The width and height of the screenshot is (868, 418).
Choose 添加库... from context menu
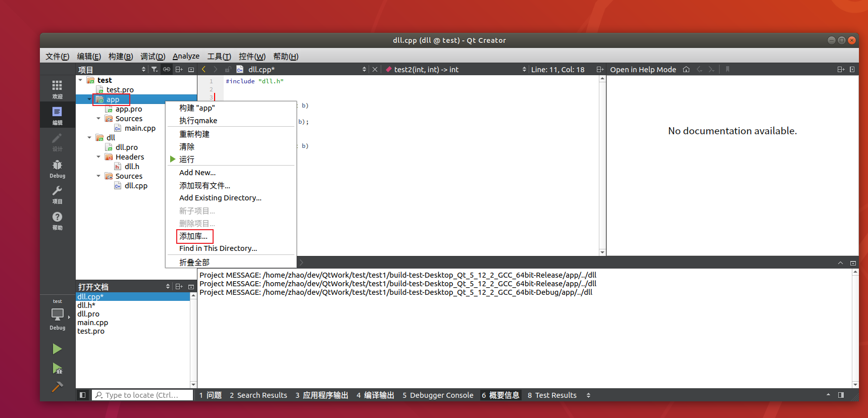click(x=193, y=236)
